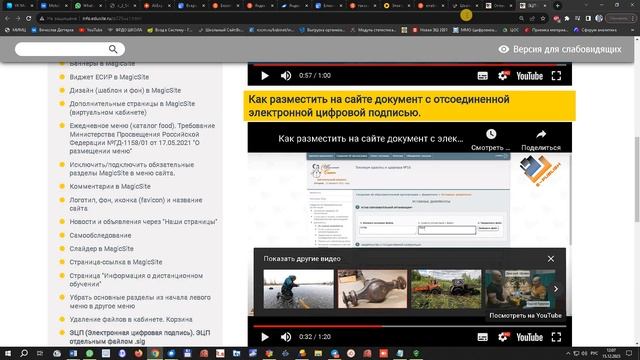The width and height of the screenshot is (640, 360).
Task: Open the Windows Start menu
Action: click(8, 353)
